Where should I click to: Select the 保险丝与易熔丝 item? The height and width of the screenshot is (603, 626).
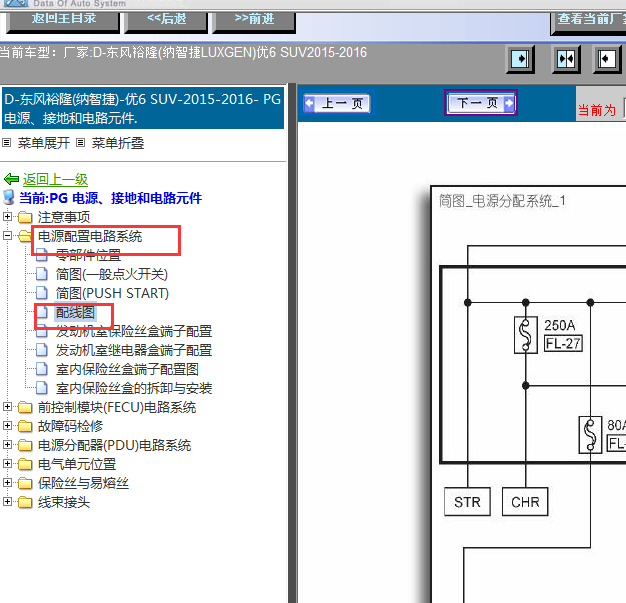coord(83,483)
